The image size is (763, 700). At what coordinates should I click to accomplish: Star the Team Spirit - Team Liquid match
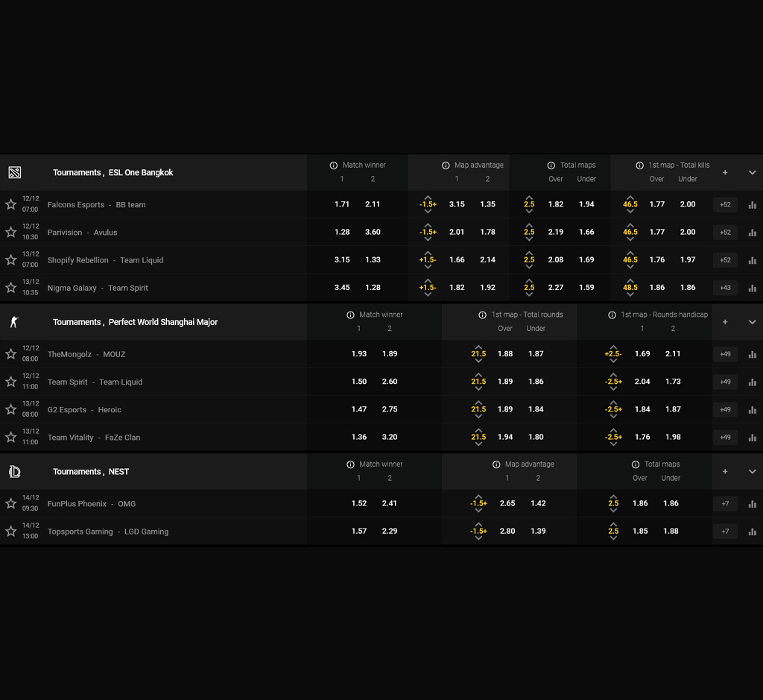pyautogui.click(x=10, y=382)
